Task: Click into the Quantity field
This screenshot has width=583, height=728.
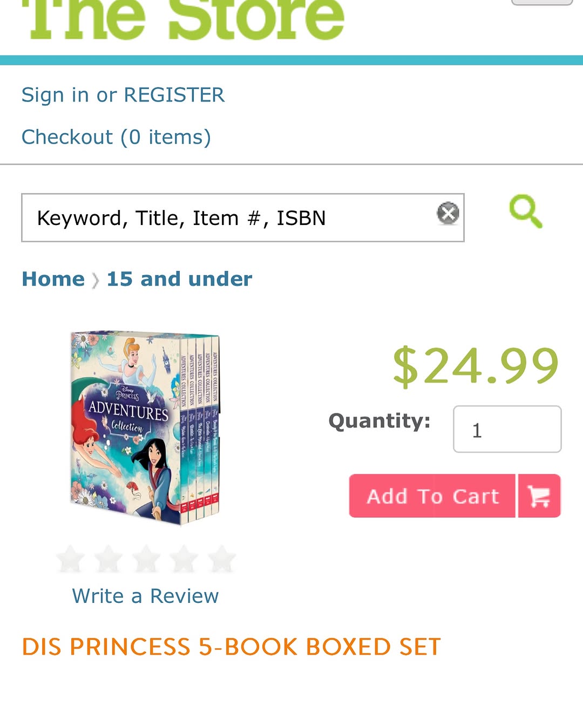Action: (507, 430)
